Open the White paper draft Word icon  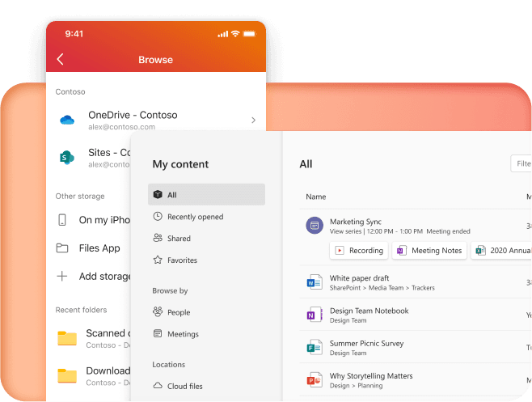[315, 282]
